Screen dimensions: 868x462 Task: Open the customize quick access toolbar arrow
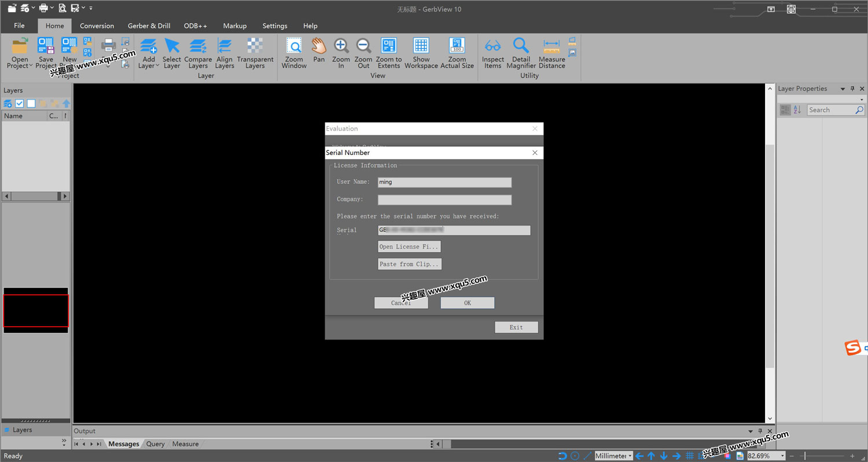tap(91, 8)
